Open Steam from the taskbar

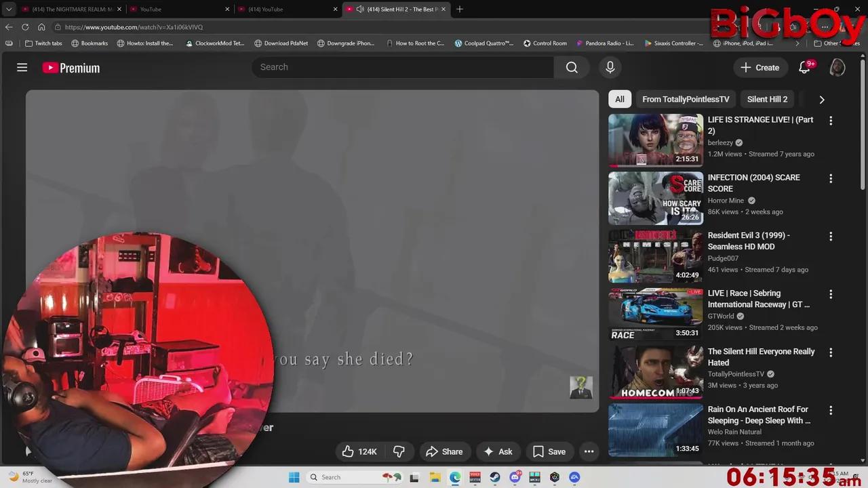tap(495, 477)
